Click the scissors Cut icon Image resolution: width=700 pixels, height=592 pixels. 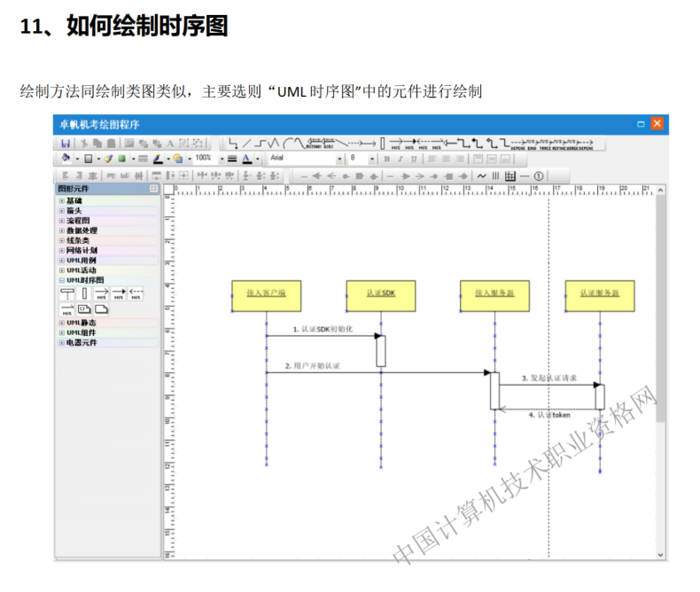tap(84, 144)
